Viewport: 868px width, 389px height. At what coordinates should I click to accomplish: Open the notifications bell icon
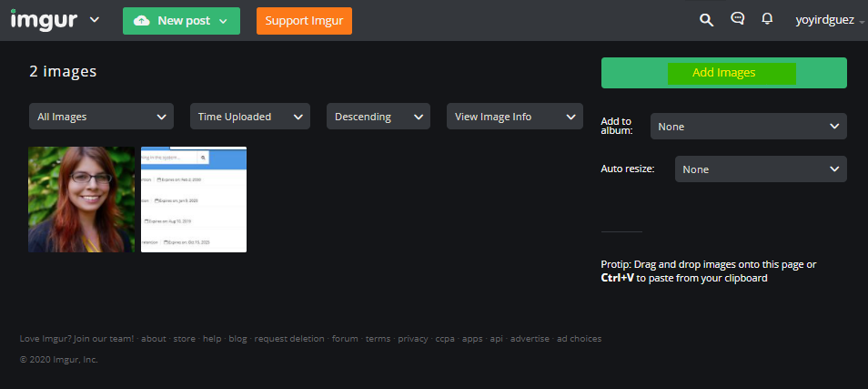[x=767, y=19]
